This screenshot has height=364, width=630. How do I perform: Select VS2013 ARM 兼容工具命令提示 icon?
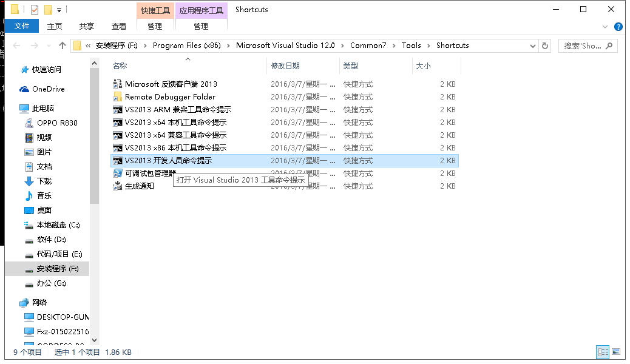click(117, 110)
